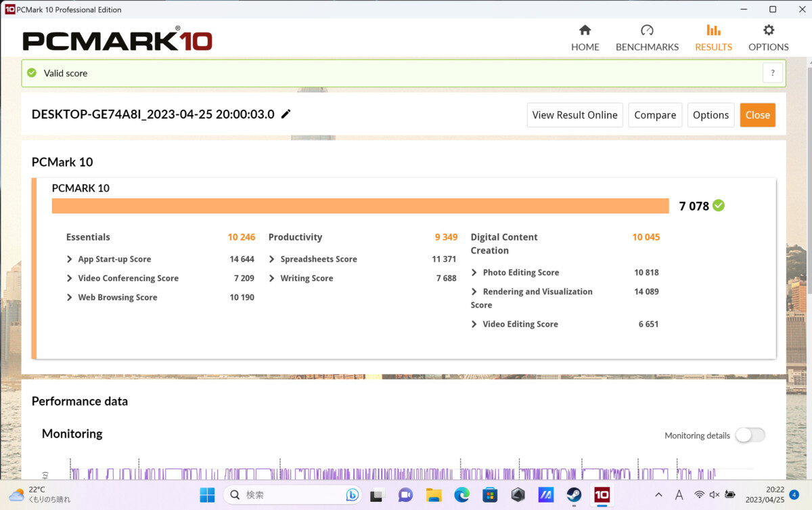
Task: Open the HOME tab
Action: [585, 38]
